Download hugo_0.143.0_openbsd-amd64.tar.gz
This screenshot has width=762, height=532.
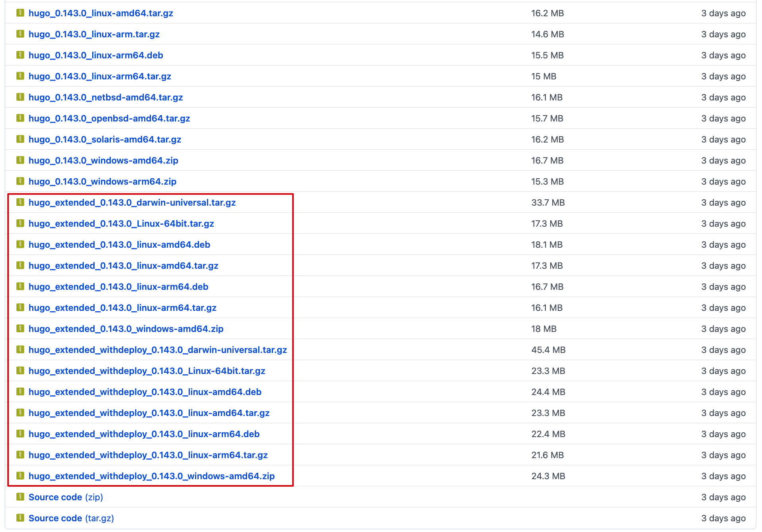110,118
